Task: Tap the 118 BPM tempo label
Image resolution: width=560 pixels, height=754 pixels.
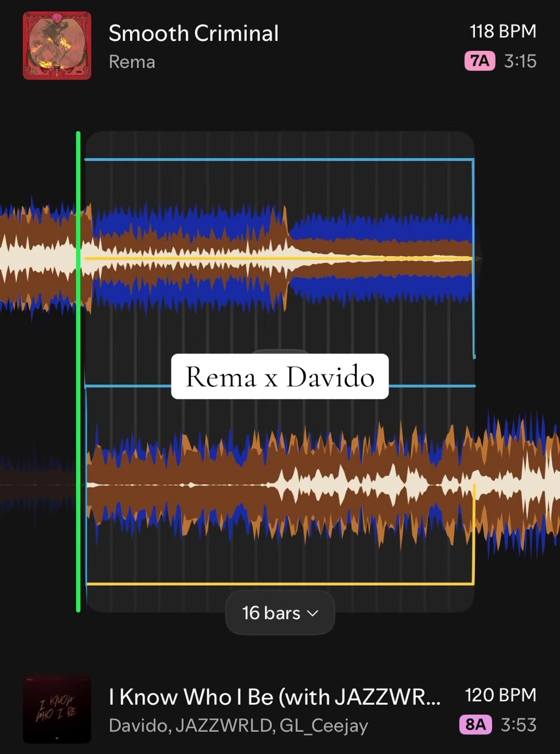Action: point(503,31)
